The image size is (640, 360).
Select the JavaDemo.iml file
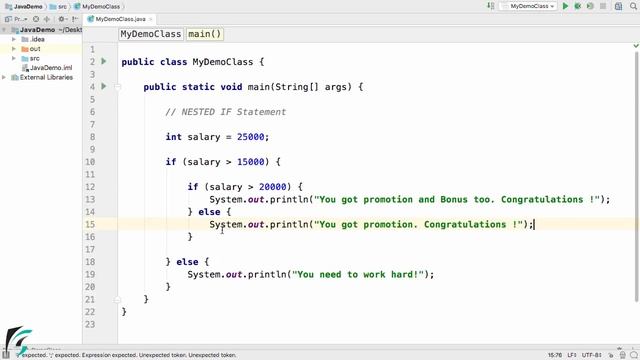click(x=47, y=68)
